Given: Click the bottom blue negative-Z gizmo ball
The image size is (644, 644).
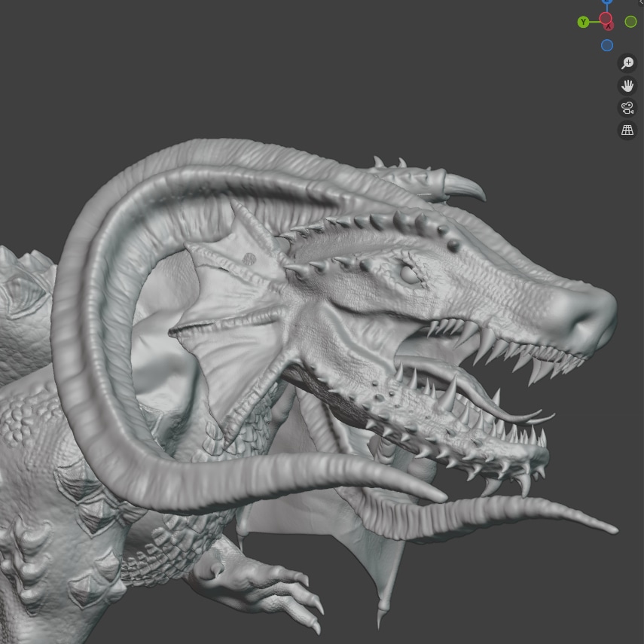Looking at the screenshot, I should click(607, 45).
